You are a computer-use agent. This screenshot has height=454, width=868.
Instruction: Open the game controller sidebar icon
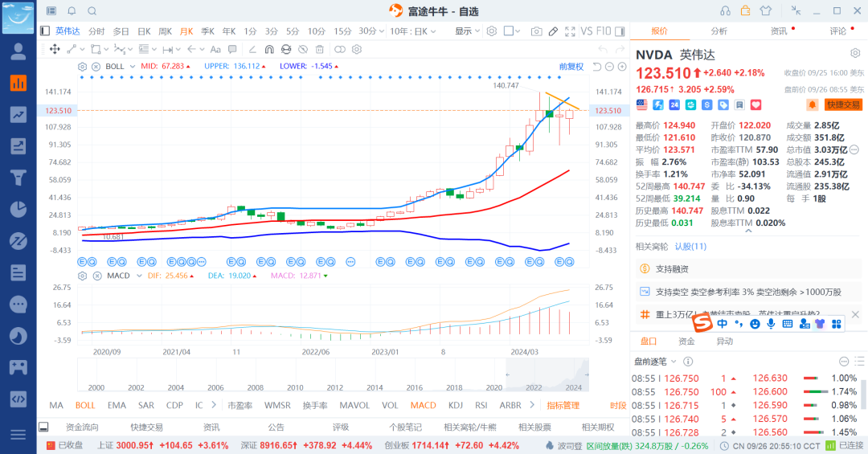(x=18, y=367)
